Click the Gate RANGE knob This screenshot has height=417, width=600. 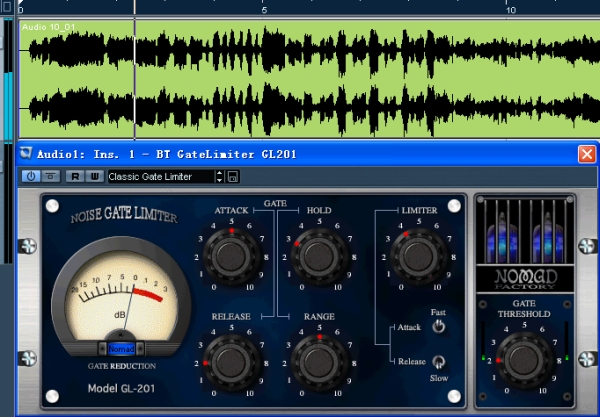tap(319, 362)
